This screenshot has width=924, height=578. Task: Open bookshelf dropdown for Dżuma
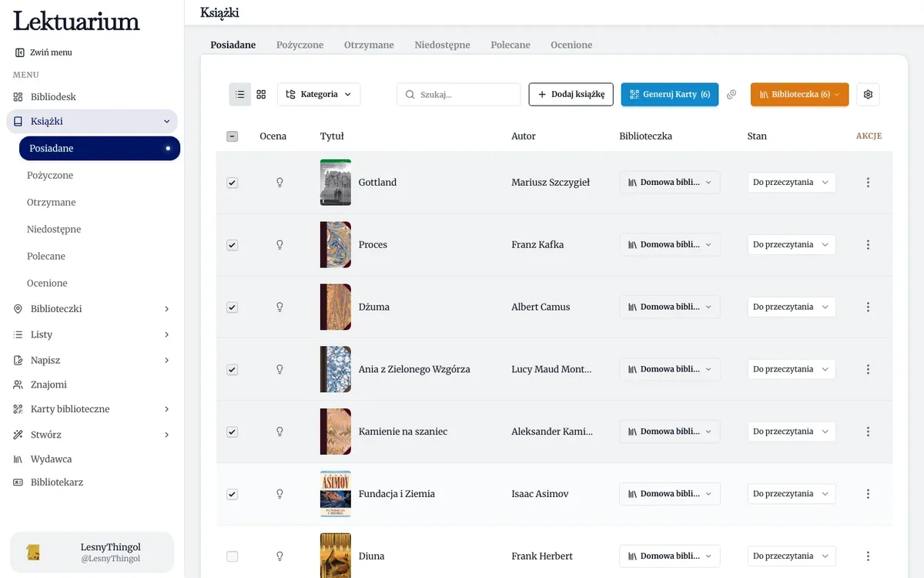coord(670,307)
